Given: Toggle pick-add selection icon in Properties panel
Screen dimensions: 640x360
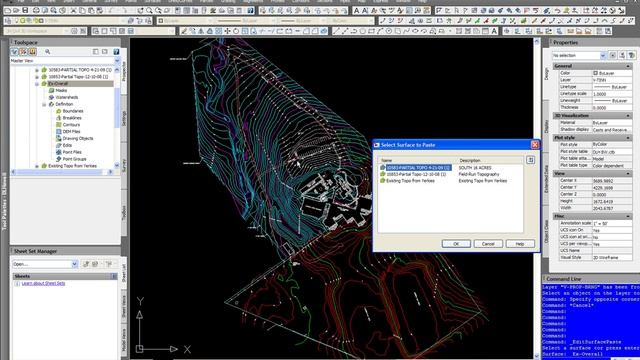Looking at the screenshot, I should (x=613, y=55).
